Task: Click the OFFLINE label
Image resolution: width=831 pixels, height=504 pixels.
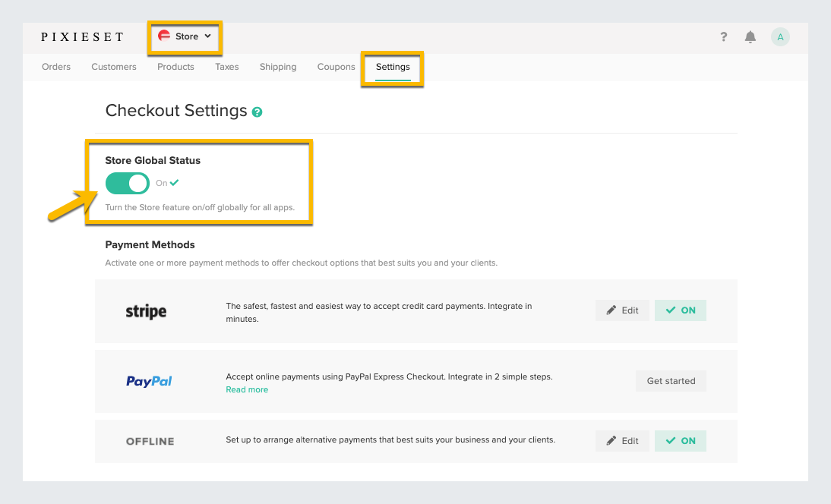Action: point(150,441)
